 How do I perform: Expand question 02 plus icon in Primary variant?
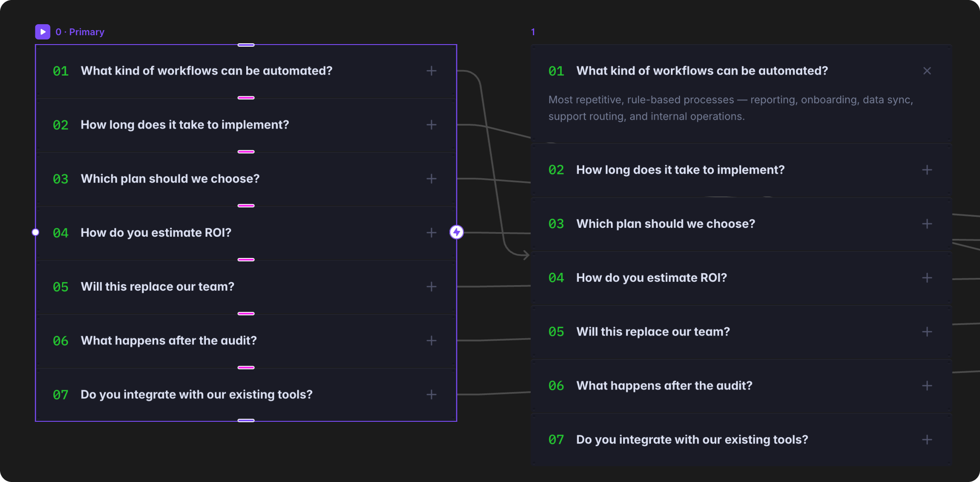(x=431, y=125)
